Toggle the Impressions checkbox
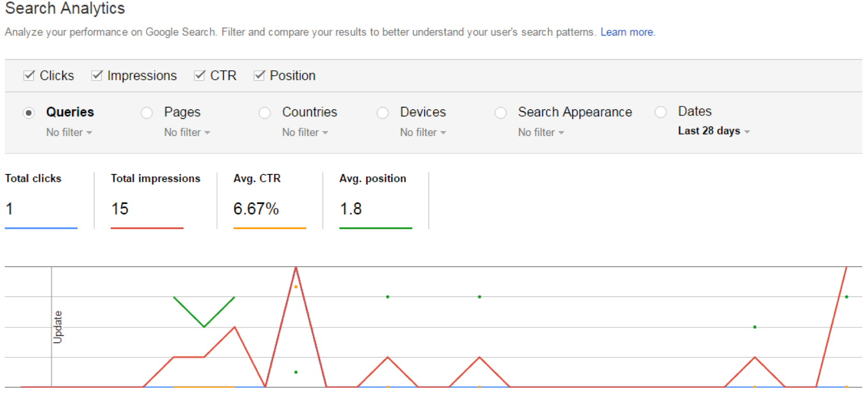This screenshot has width=868, height=395. pyautogui.click(x=97, y=76)
